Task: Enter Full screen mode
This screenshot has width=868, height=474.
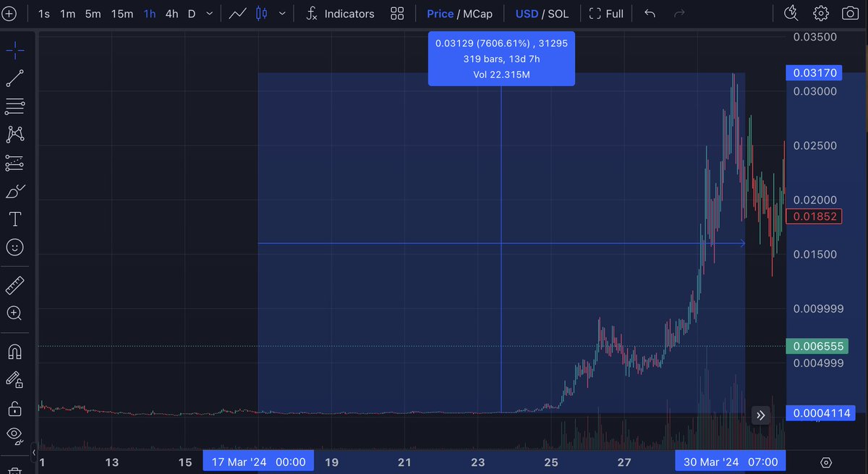Action: [606, 14]
